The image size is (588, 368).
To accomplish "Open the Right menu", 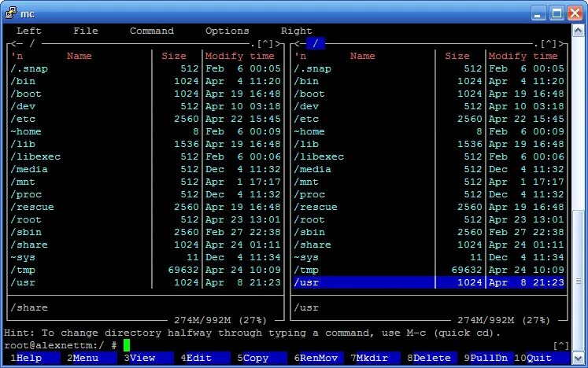I will click(x=296, y=31).
